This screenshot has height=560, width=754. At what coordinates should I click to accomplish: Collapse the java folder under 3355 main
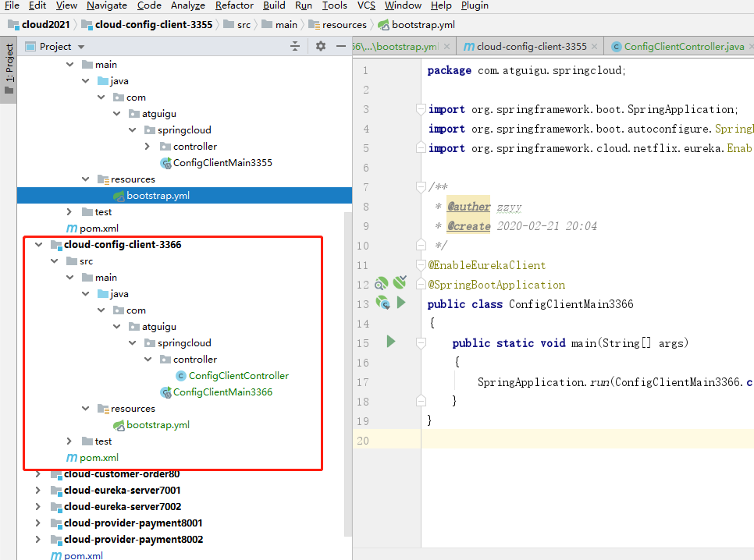pyautogui.click(x=86, y=81)
